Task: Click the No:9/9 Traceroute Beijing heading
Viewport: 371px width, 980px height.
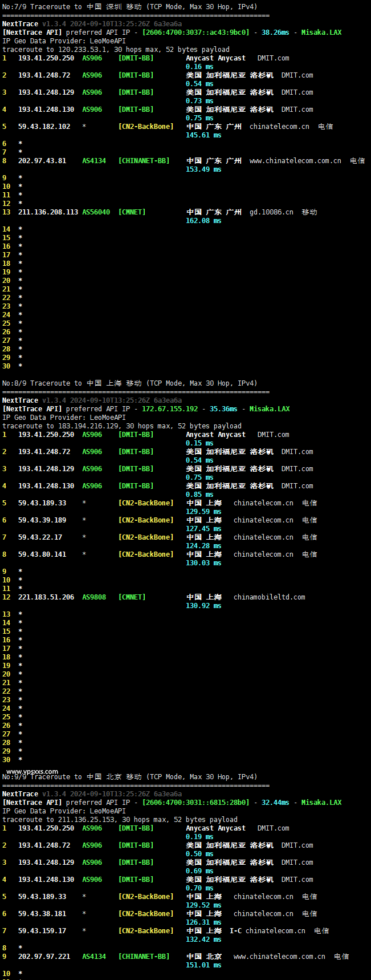Action: click(129, 777)
